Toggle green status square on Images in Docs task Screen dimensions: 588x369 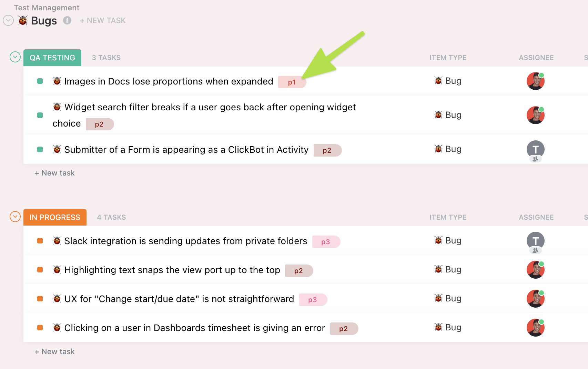(x=40, y=81)
